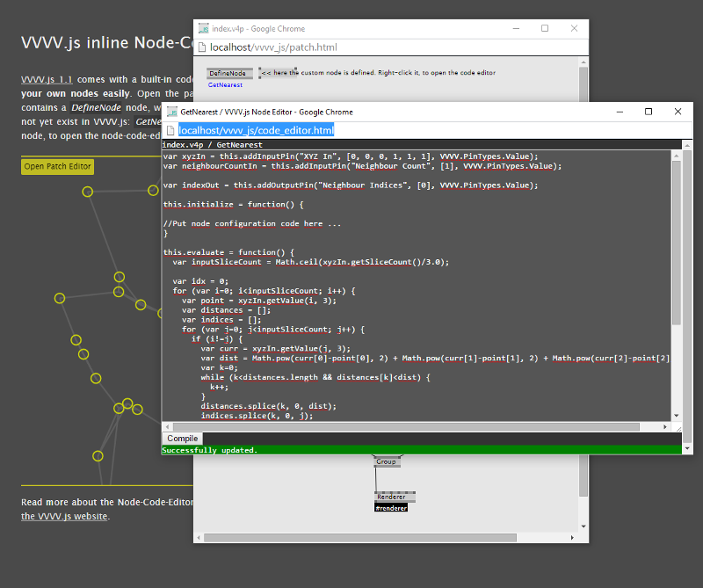This screenshot has height=588, width=703.
Task: Click the patch window scroll down arrow
Action: click(583, 526)
